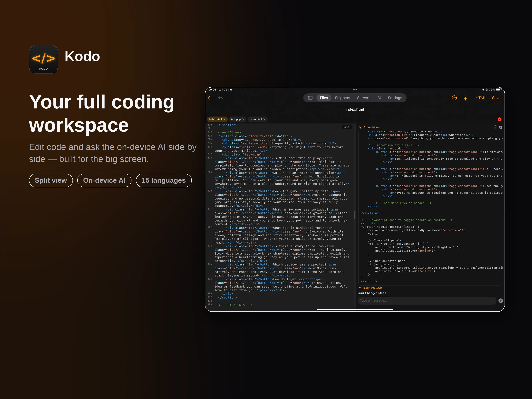Screen dimensions: 532x399
Task: Tap the three-dot multitasking indicator
Action: tap(355, 90)
